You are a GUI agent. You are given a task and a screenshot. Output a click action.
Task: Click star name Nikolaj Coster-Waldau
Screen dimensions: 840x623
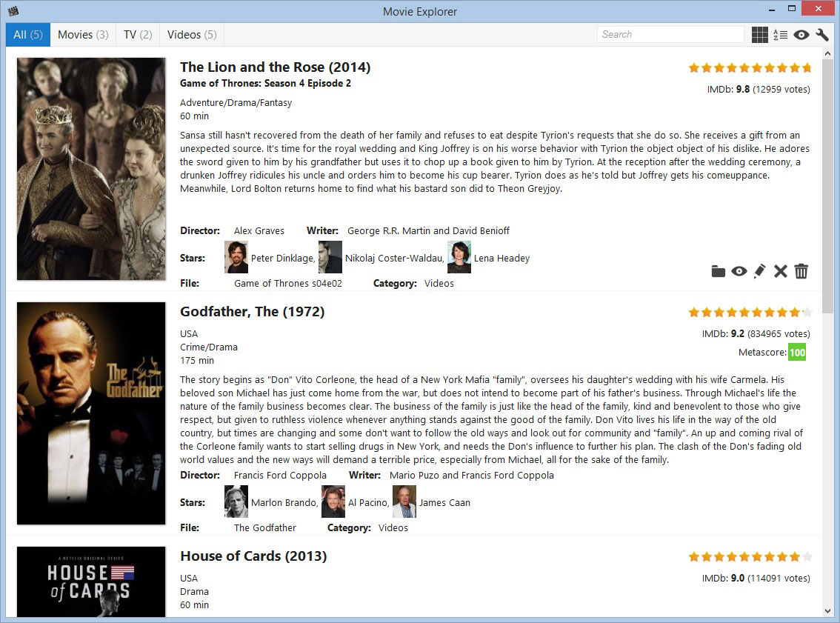tap(394, 259)
